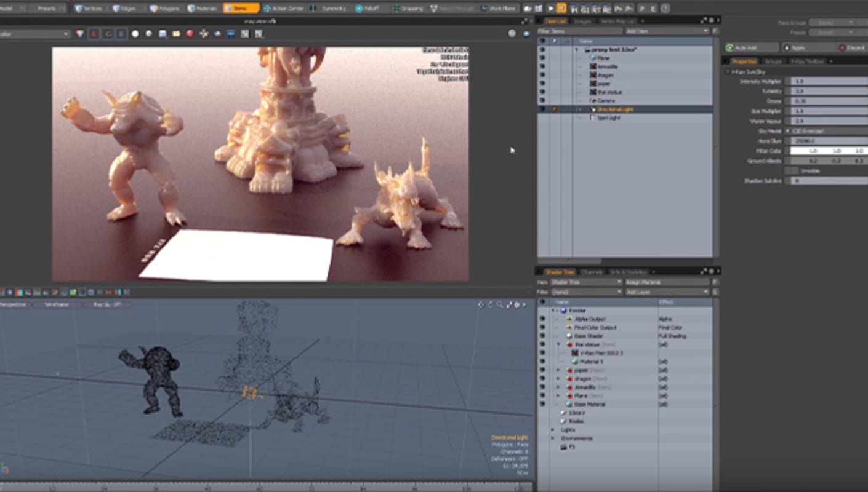
Task: Click the red sphere icon in render toolbar
Action: pos(190,34)
